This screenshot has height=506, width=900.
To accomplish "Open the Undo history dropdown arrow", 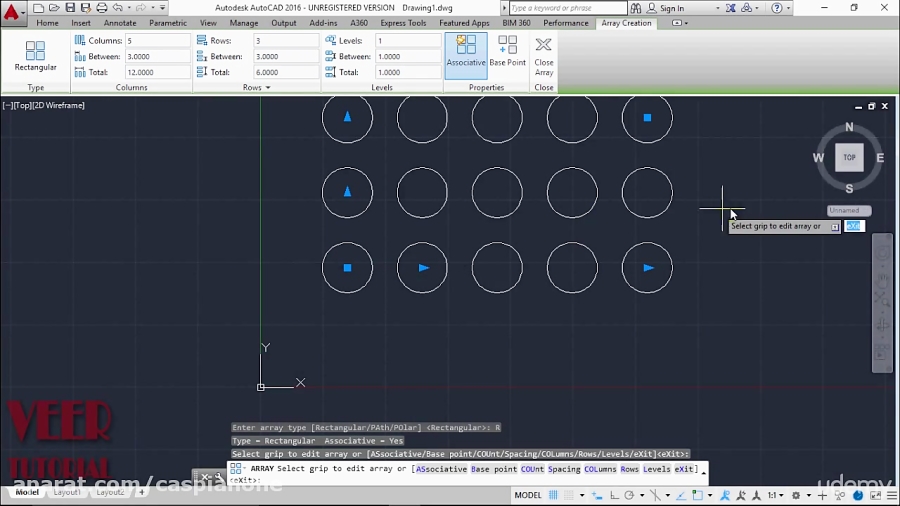I will [x=129, y=8].
